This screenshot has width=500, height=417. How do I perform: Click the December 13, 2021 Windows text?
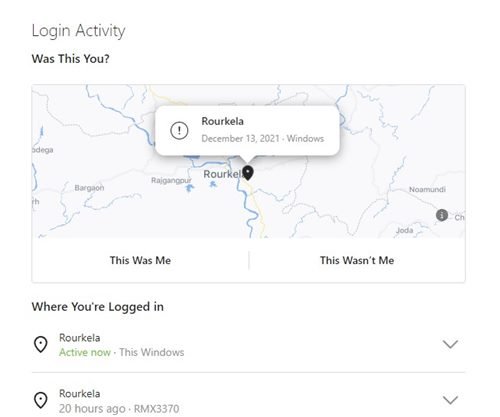(x=263, y=139)
